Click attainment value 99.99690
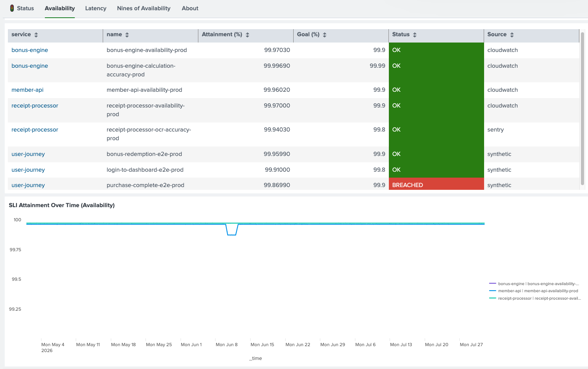 277,66
